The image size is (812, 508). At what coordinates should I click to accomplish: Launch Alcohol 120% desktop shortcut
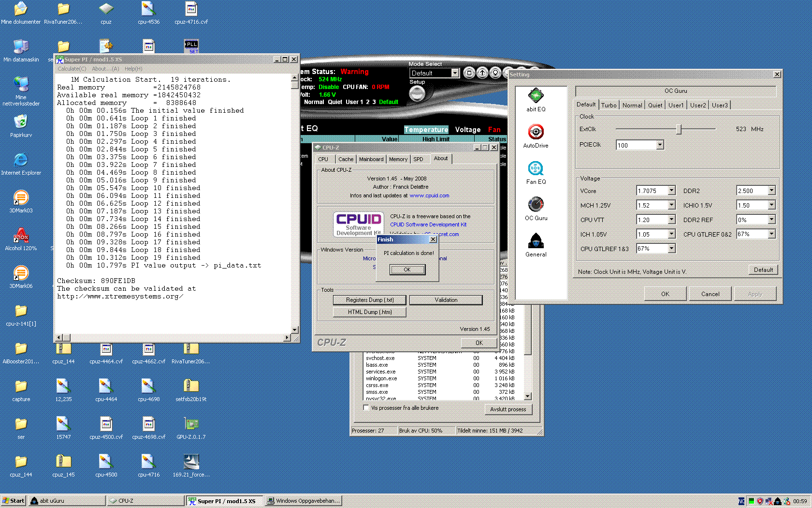[x=21, y=239]
